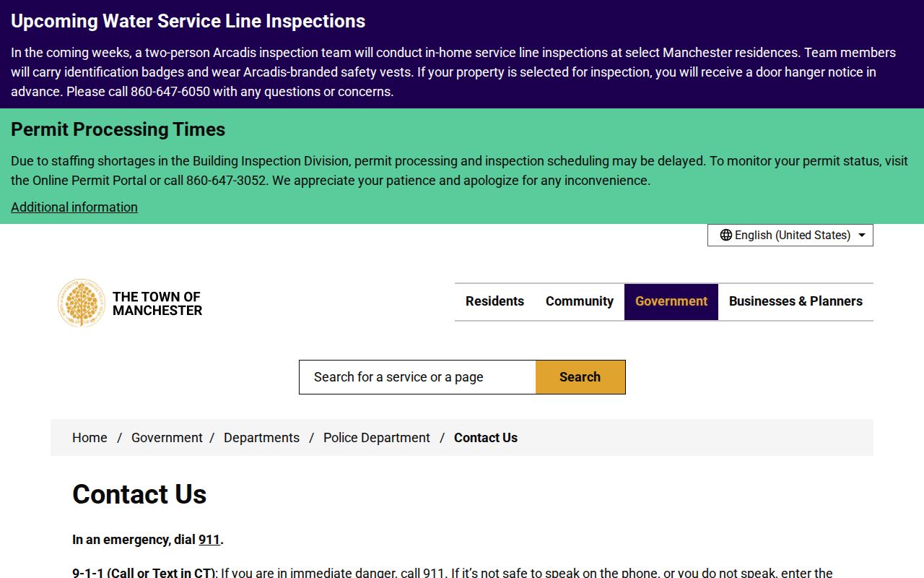Go to Home in the breadcrumb
Screen dimensions: 924x578
[90, 438]
